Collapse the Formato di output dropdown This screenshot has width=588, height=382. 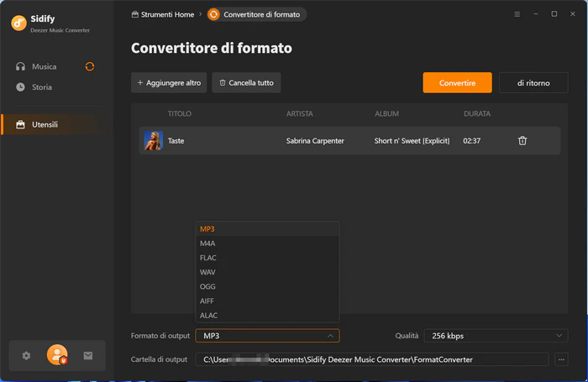coord(267,336)
